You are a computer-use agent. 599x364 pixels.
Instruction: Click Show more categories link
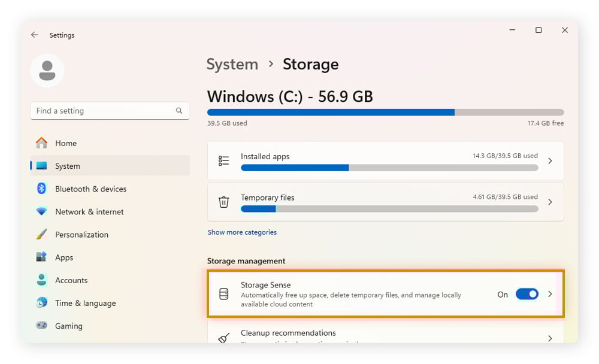242,232
